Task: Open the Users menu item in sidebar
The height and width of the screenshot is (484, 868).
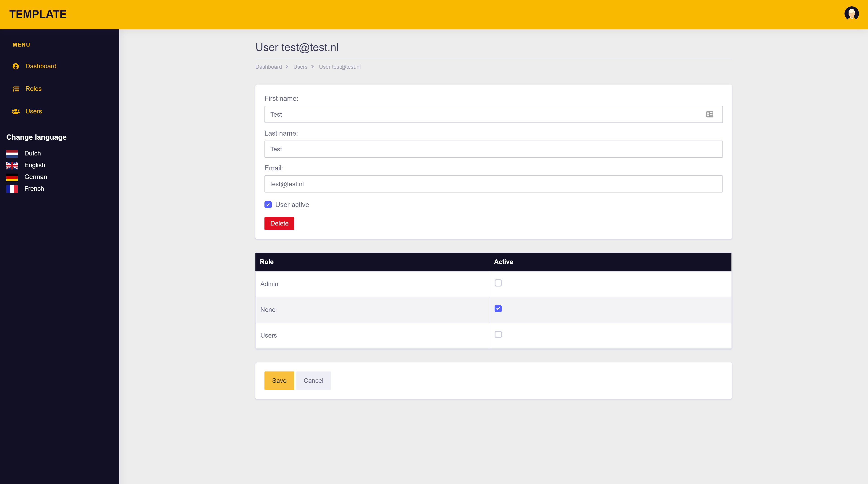Action: click(x=34, y=111)
